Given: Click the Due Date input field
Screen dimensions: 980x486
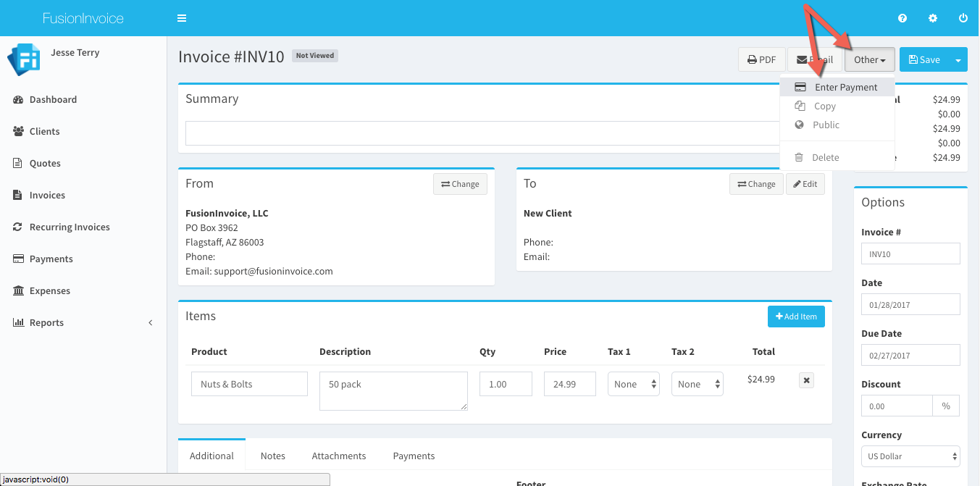Looking at the screenshot, I should pos(910,355).
